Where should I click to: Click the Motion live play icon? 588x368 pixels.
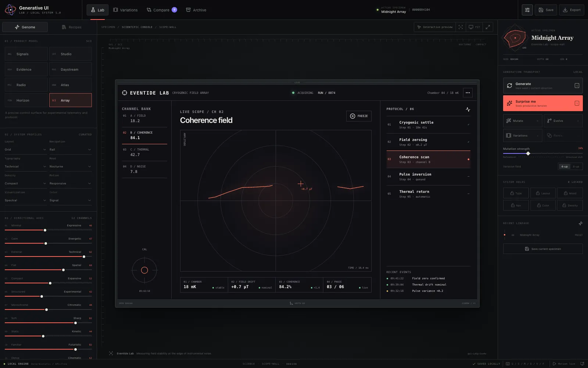coord(554,364)
